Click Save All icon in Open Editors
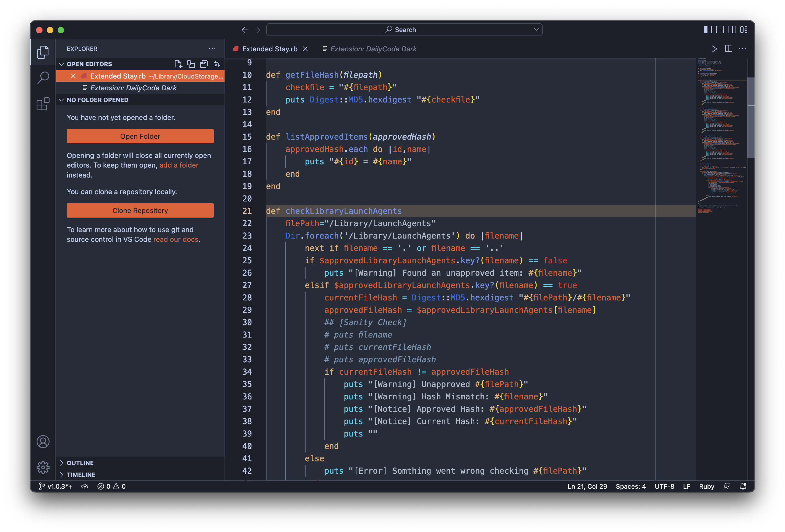Screen dimensions: 785x532 [204, 64]
